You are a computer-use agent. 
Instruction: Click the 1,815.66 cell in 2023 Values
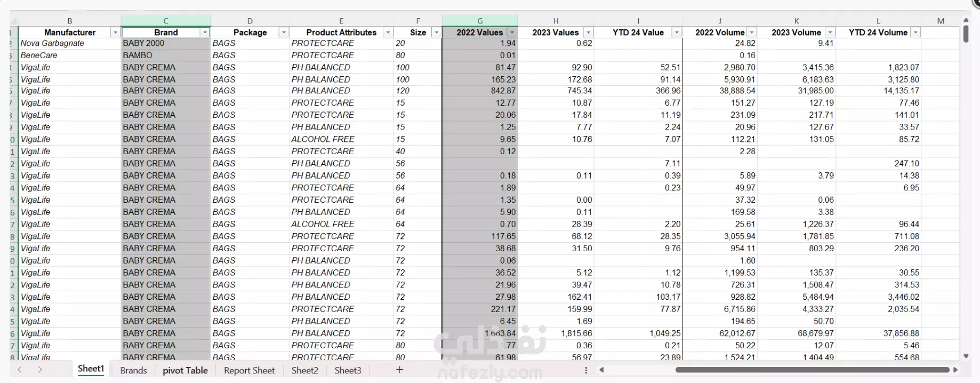click(556, 333)
